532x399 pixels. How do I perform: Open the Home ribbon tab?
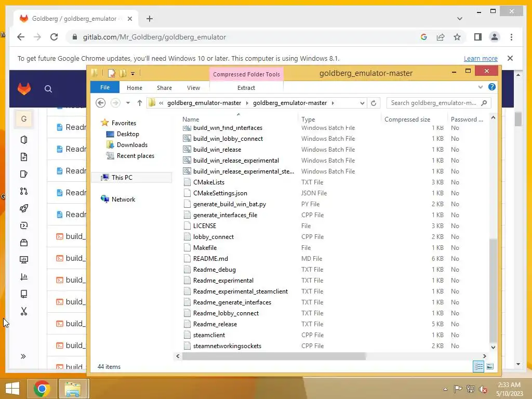(135, 88)
